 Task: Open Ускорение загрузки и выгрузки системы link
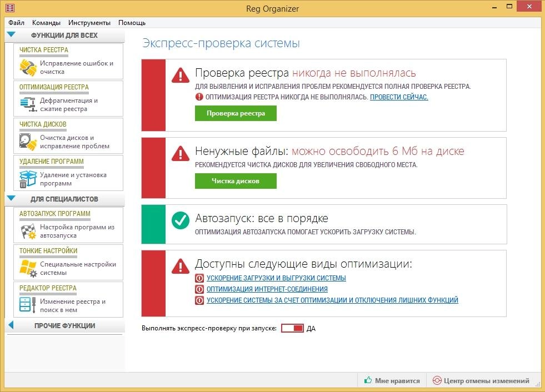tap(276, 278)
